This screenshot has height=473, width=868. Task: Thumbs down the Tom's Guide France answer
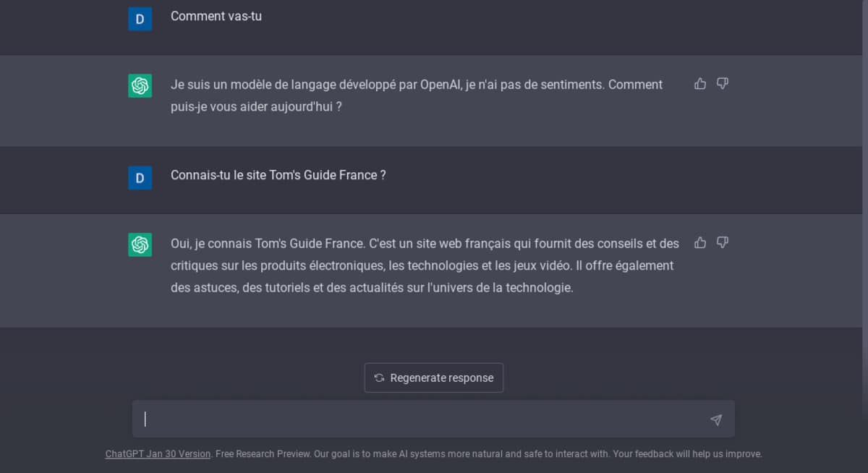[722, 242]
